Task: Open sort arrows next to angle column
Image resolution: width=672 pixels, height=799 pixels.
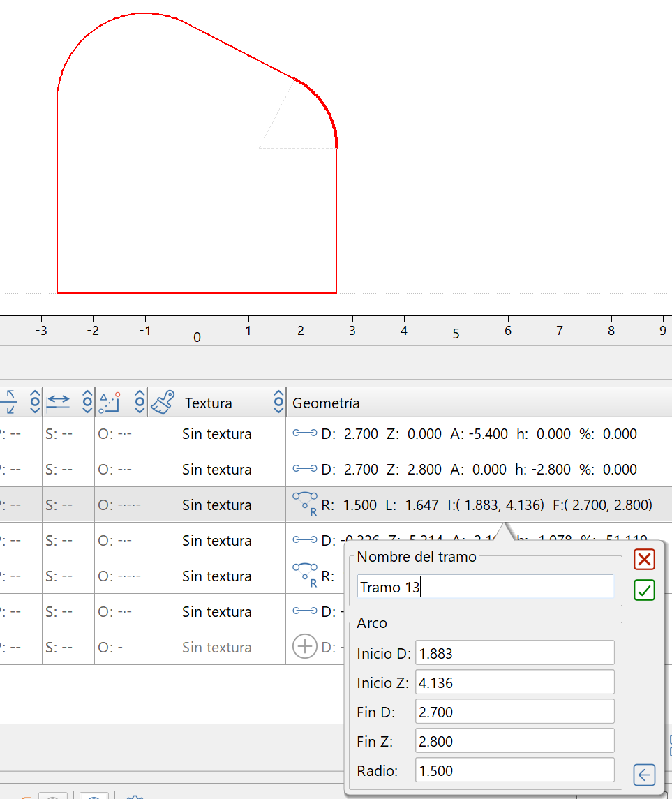Action: point(140,402)
